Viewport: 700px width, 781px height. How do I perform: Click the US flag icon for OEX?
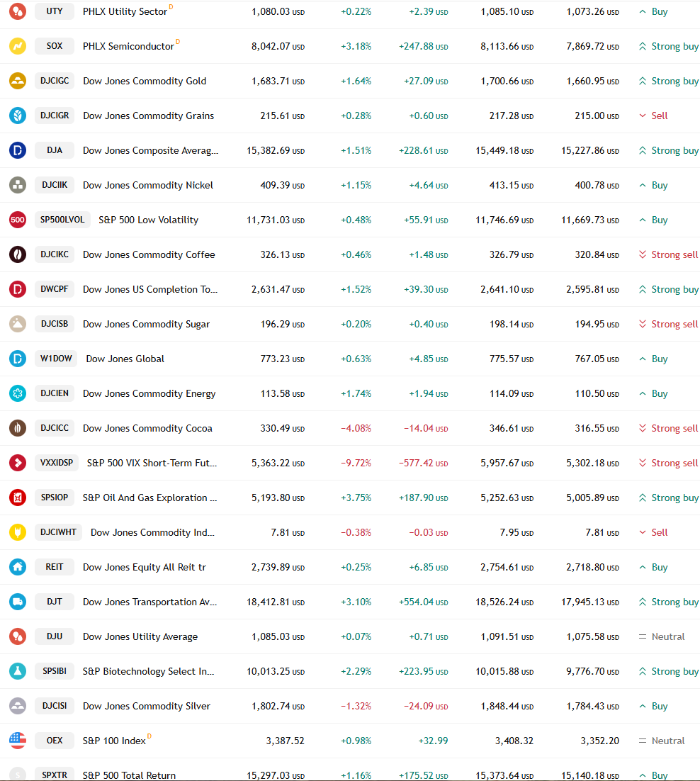(18, 741)
